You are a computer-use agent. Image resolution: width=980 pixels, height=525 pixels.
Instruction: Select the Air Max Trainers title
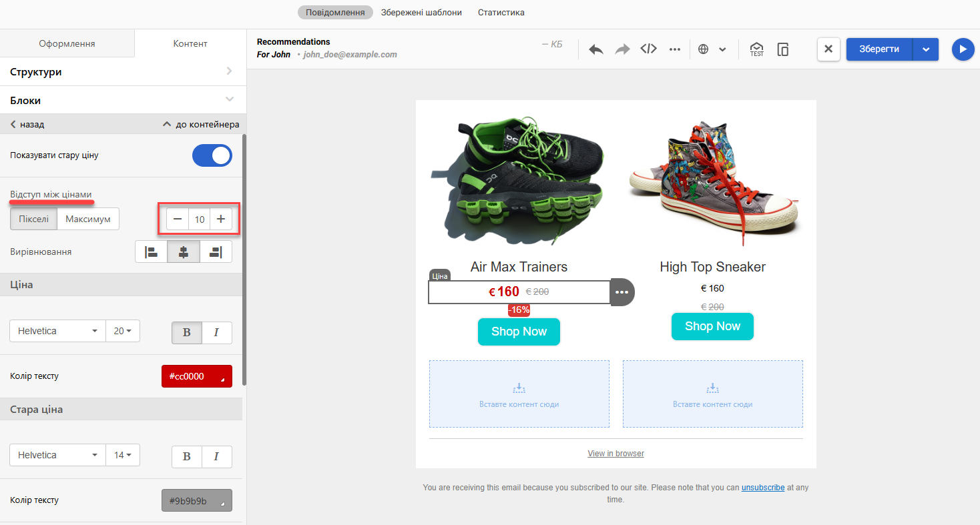(x=519, y=267)
